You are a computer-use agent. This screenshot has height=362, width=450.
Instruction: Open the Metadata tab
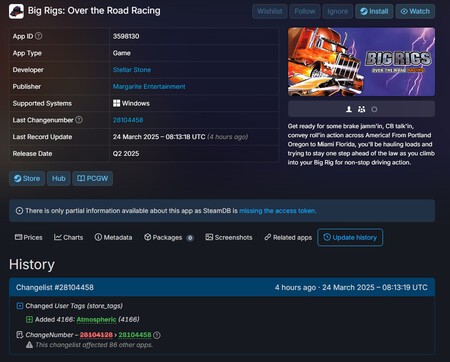[x=113, y=237]
